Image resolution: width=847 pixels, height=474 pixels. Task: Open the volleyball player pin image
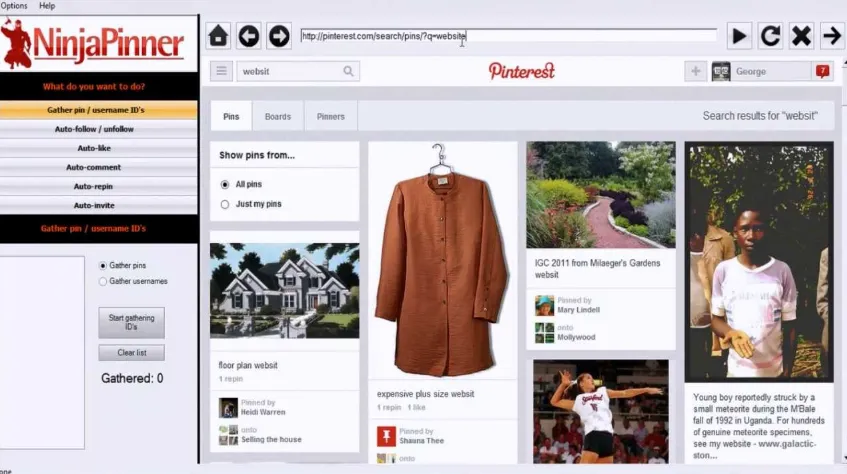click(601, 412)
